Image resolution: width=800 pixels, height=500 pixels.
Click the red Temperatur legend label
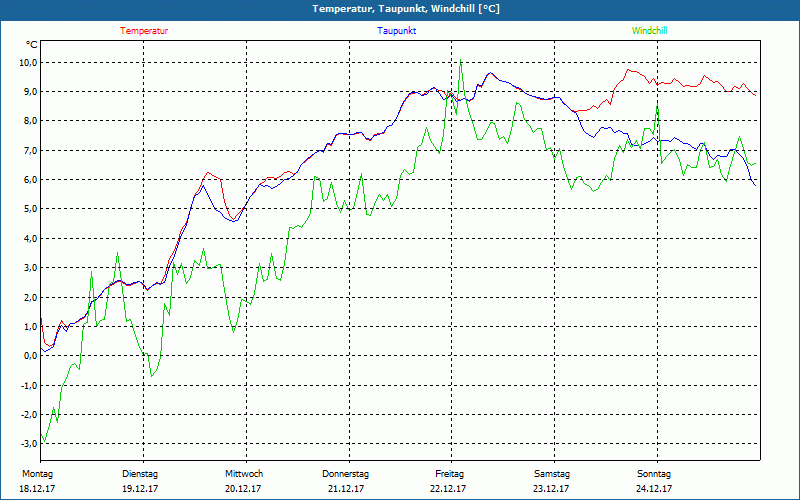click(144, 31)
